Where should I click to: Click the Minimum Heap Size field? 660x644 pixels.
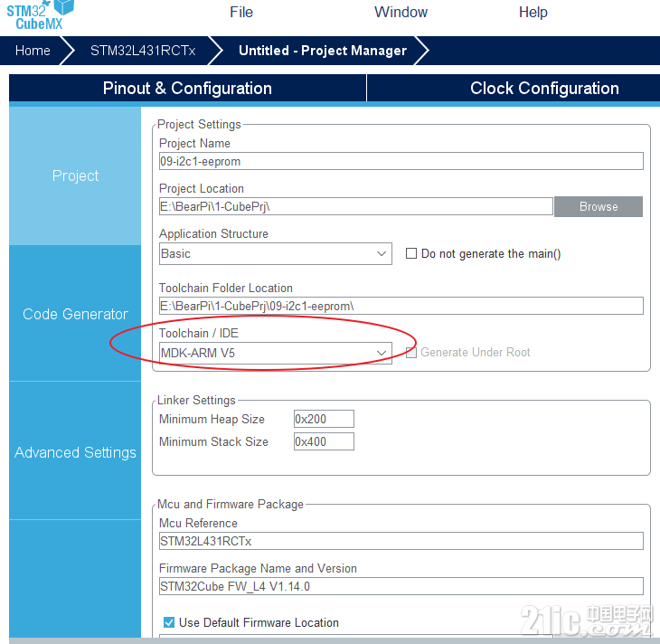click(324, 419)
